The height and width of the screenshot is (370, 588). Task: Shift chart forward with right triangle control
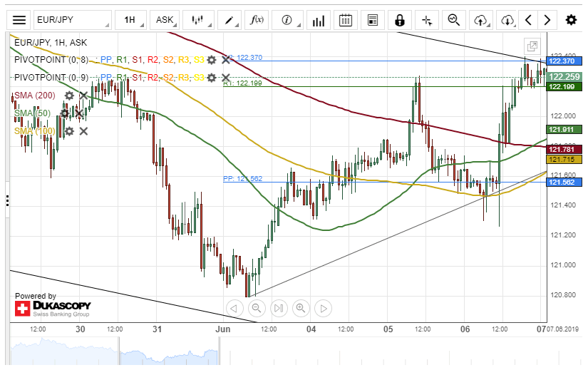(x=324, y=309)
